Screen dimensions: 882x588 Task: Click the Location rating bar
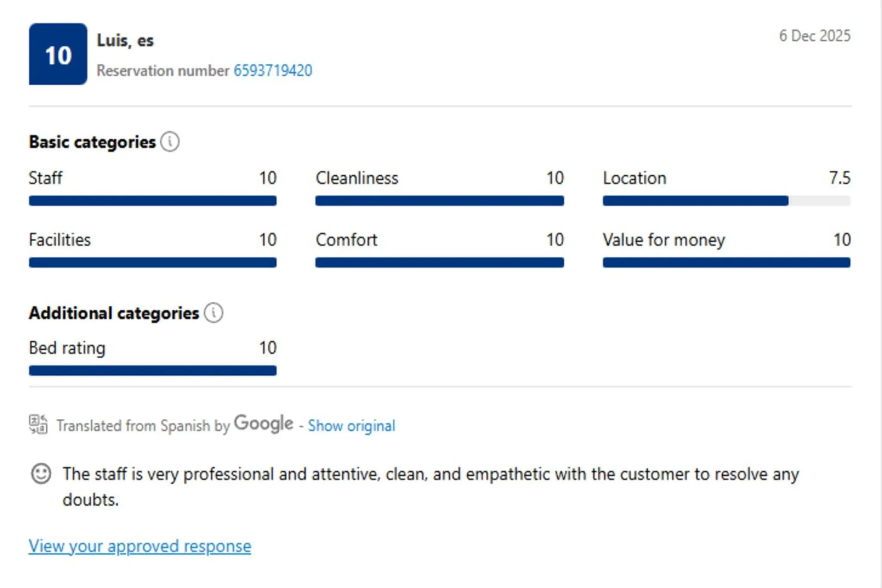coord(726,201)
